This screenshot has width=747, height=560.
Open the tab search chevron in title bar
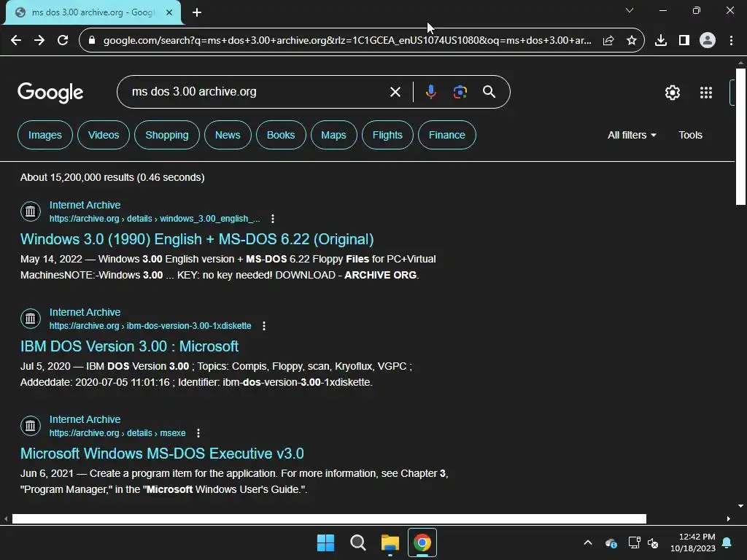[630, 10]
